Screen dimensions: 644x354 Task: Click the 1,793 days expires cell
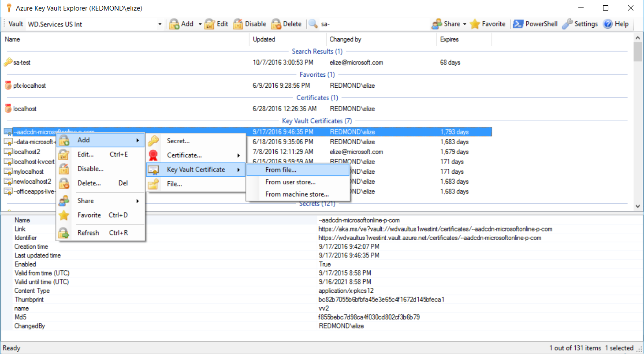[454, 132]
